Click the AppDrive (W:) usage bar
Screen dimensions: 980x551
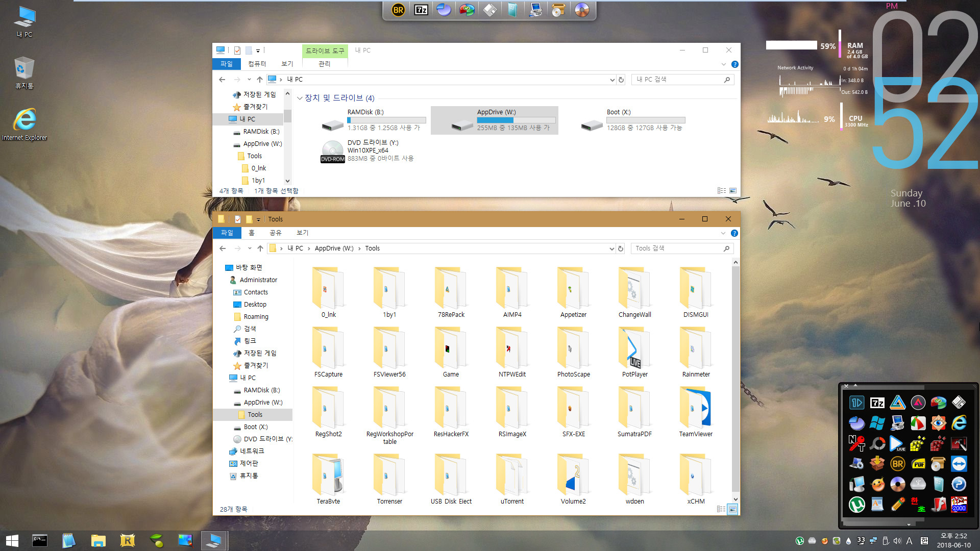(x=516, y=120)
